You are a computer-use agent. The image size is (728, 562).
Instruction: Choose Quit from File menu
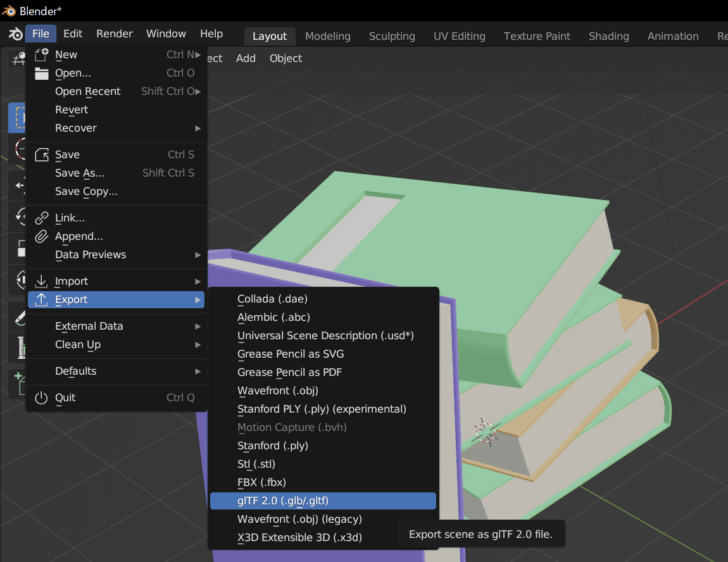click(116, 397)
